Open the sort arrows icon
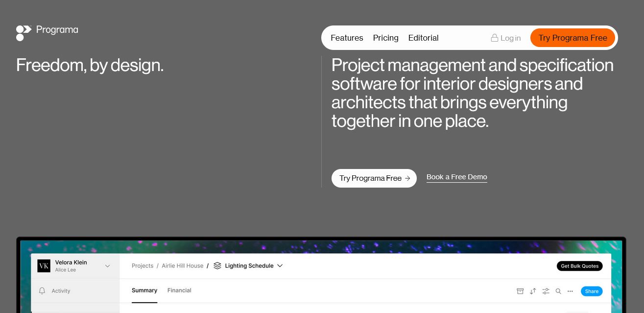This screenshot has height=313, width=644. coord(533,291)
